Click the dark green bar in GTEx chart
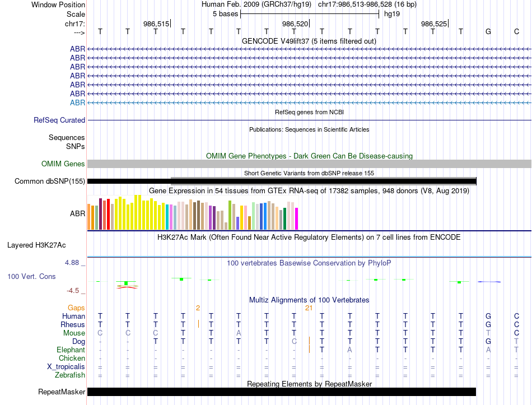Image resolution: width=532 pixels, height=405 pixels. 284,219
